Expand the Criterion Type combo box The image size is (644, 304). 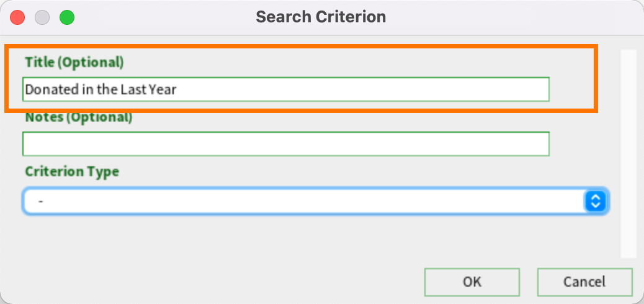(315, 201)
